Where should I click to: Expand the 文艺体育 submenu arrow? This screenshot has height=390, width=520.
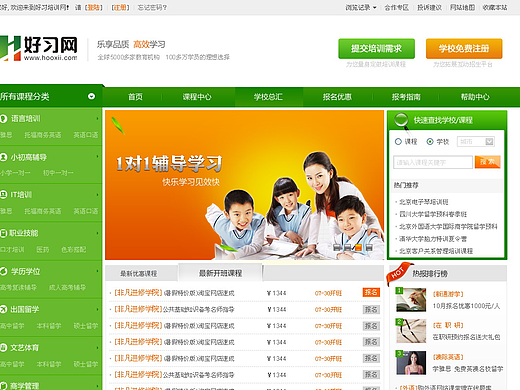tap(97, 348)
